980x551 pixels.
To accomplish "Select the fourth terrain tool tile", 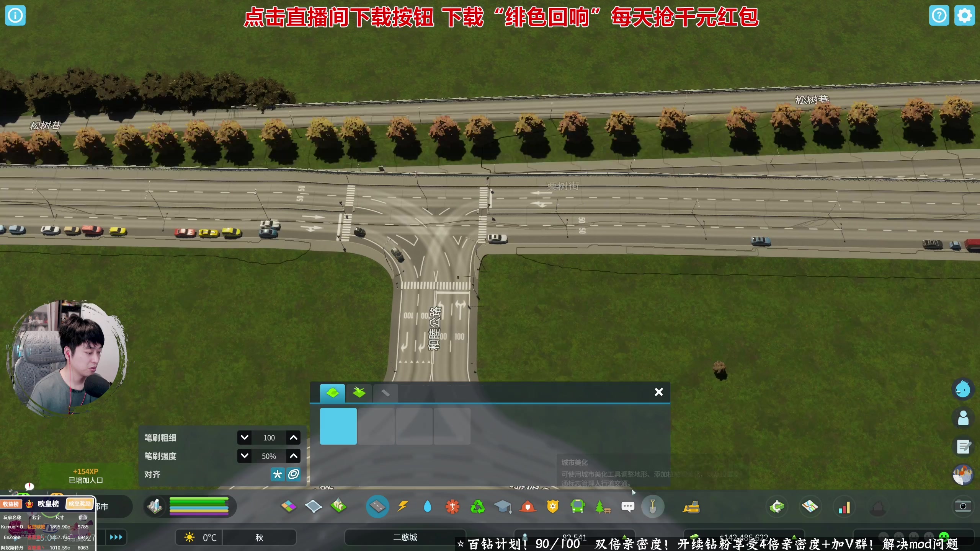I will click(x=452, y=426).
